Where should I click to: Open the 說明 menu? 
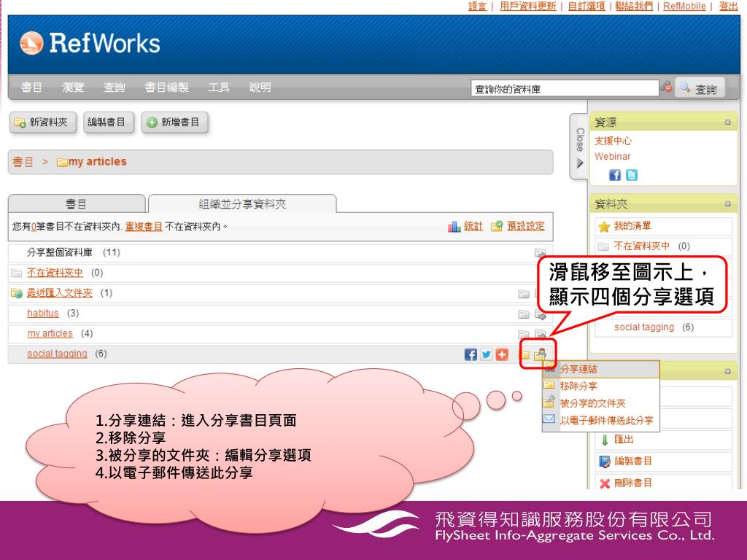[x=260, y=87]
